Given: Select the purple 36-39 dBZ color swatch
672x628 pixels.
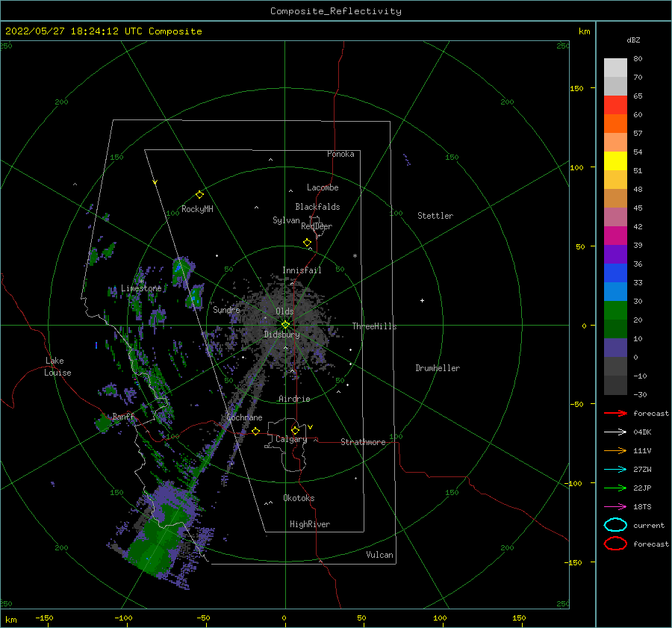Looking at the screenshot, I should (x=615, y=255).
